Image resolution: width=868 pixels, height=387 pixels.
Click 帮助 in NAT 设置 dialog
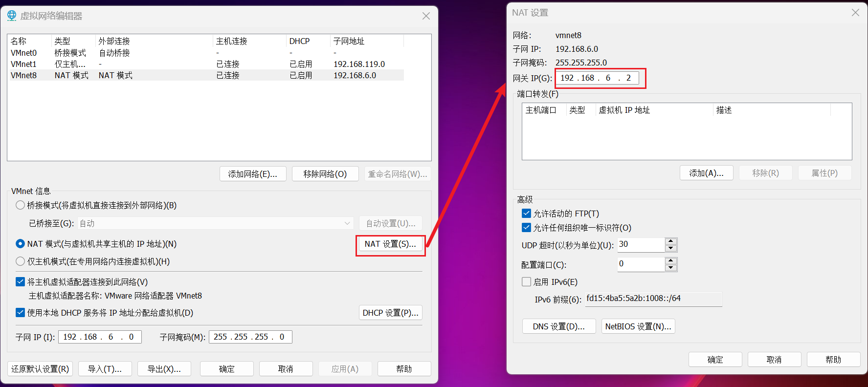834,360
